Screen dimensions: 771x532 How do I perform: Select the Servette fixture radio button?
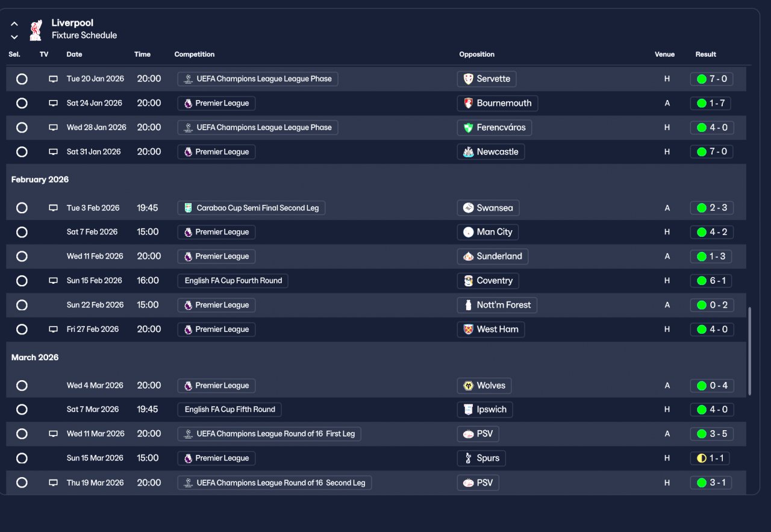click(22, 79)
